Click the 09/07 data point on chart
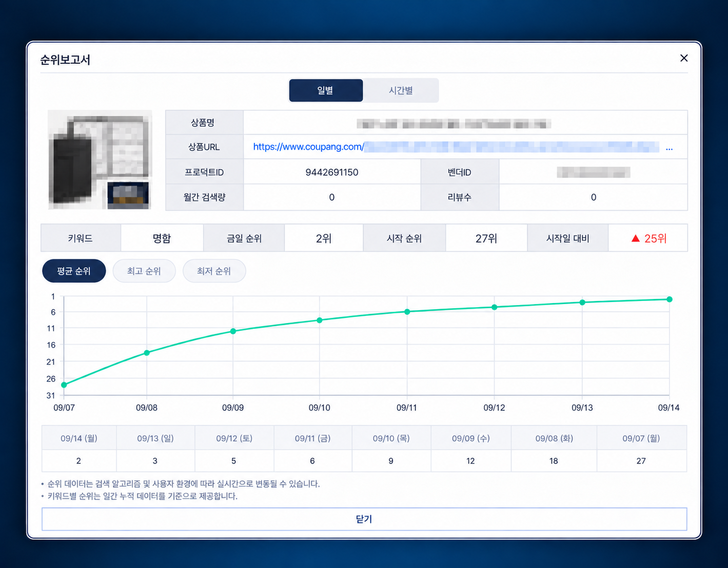Screen dimensions: 728x568 (64, 385)
